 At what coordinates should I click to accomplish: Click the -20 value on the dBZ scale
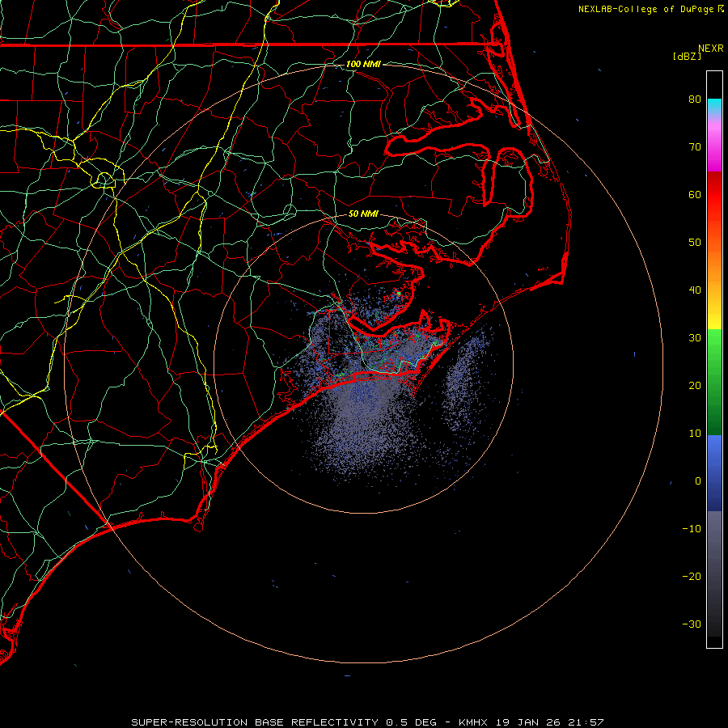click(692, 577)
